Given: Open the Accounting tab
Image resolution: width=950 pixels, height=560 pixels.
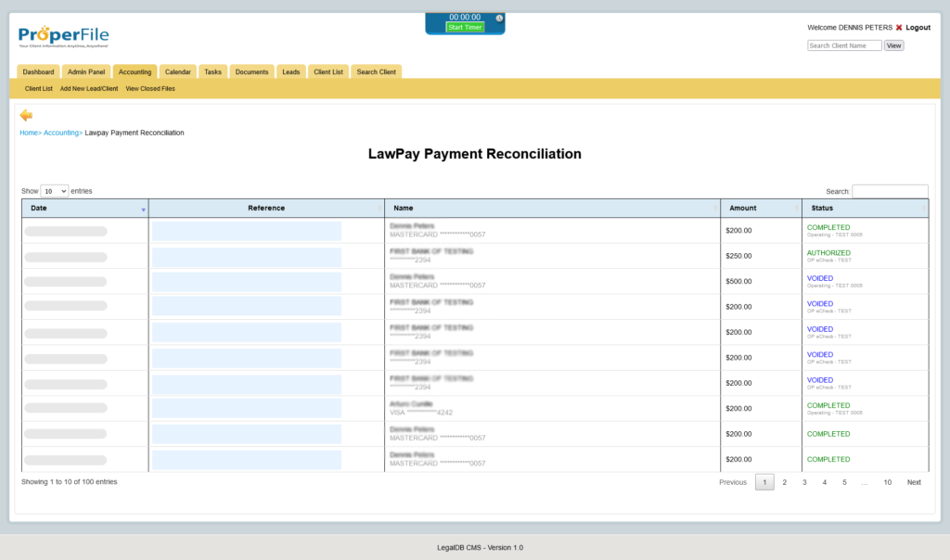Looking at the screenshot, I should [x=135, y=72].
